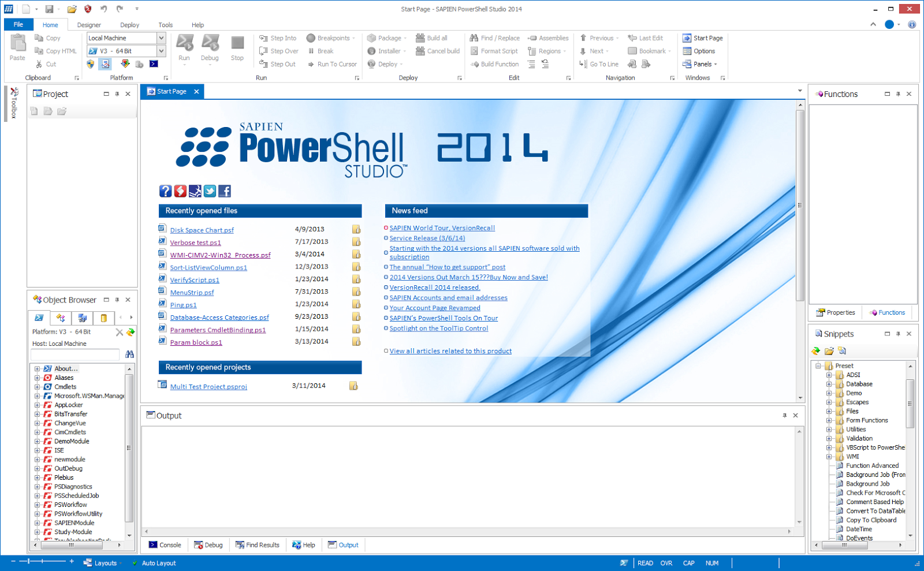Viewport: 924px width, 571px height.
Task: Open the Panels dropdown
Action: [699, 64]
